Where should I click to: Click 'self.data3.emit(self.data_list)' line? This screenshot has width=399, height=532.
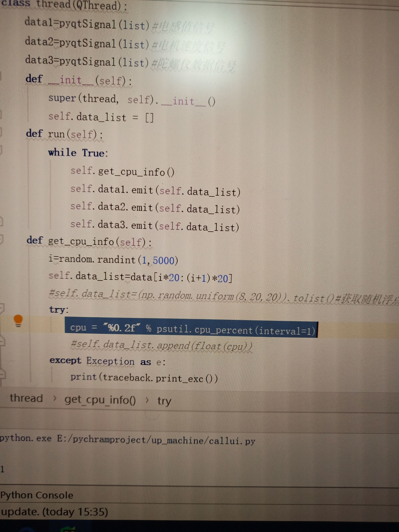(x=155, y=226)
